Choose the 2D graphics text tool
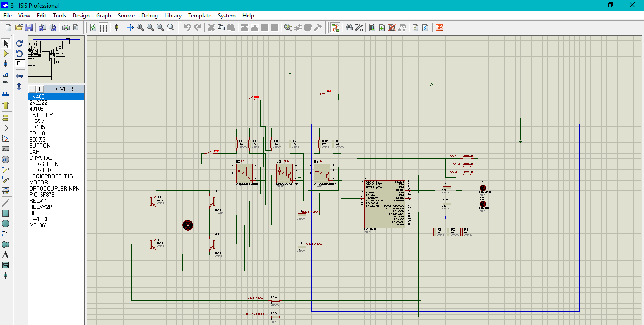Viewport: 644px width, 325px height. (x=6, y=255)
